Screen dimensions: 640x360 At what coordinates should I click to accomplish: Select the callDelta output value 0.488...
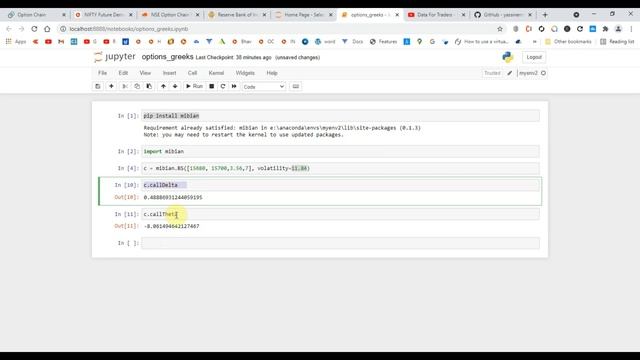point(173,198)
